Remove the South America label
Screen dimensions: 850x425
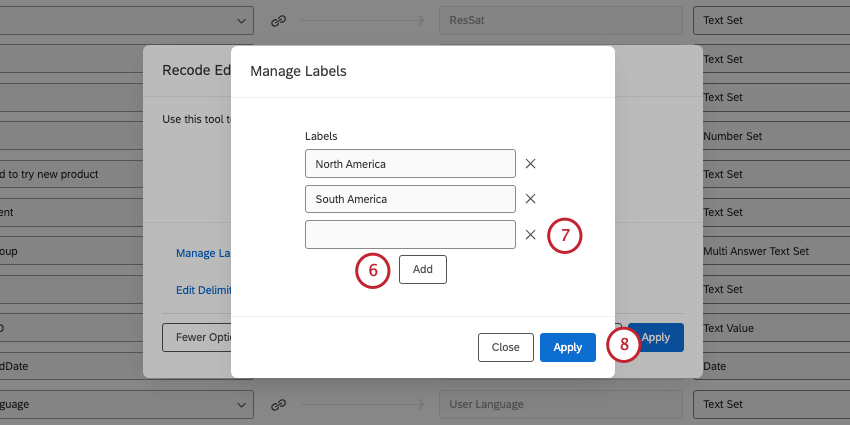pos(531,199)
